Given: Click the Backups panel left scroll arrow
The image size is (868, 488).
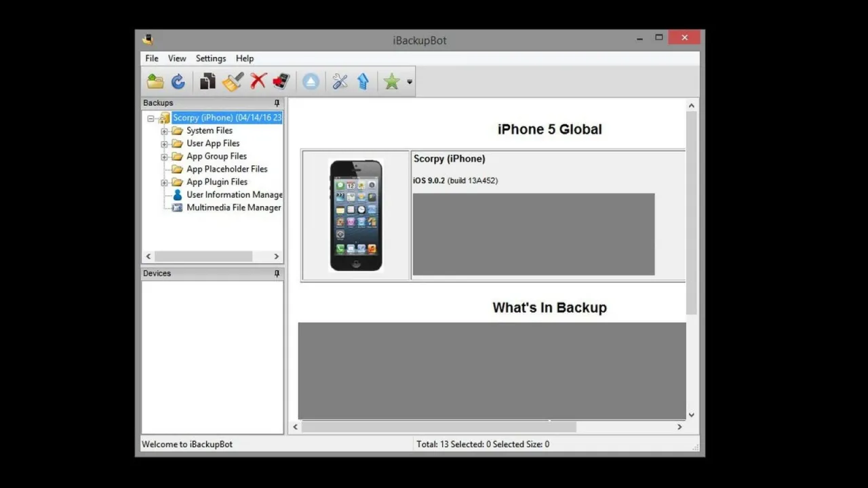Looking at the screenshot, I should 149,256.
